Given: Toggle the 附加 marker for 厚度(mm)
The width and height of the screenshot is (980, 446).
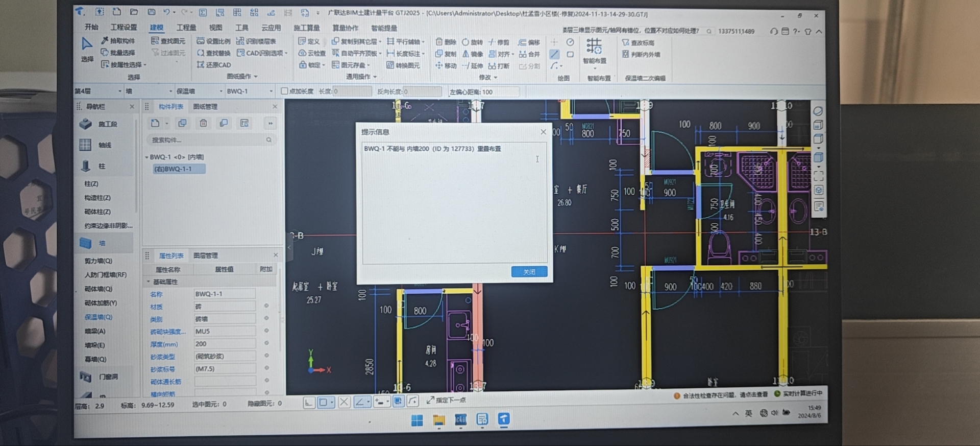Looking at the screenshot, I should tap(266, 343).
